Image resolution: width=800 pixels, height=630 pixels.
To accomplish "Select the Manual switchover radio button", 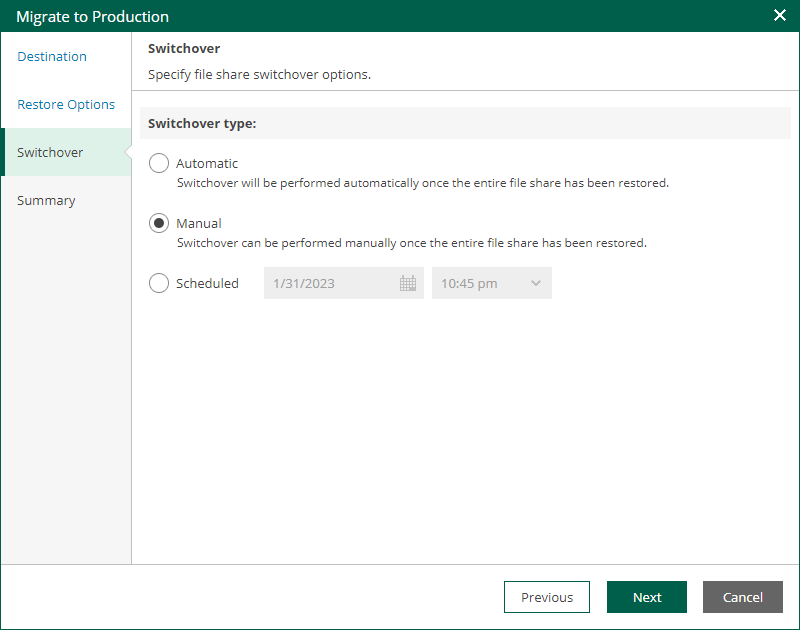I will click(x=159, y=223).
